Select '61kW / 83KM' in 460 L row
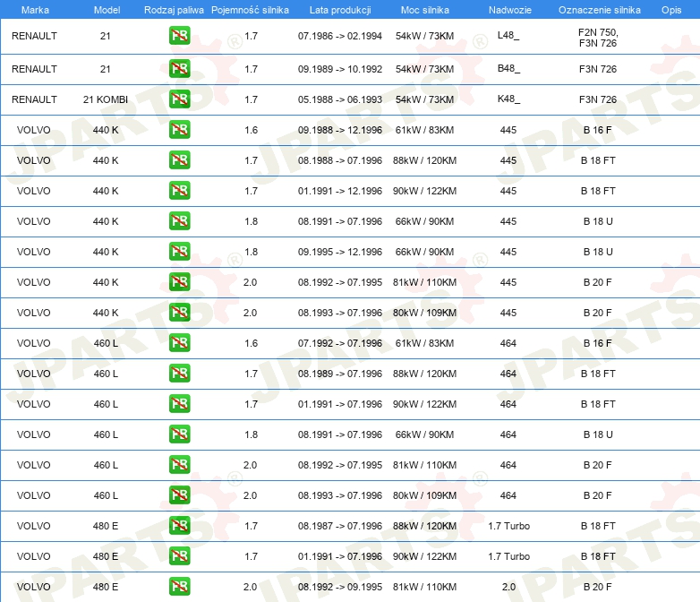Screen dimensions: 700x602 pyautogui.click(x=424, y=343)
